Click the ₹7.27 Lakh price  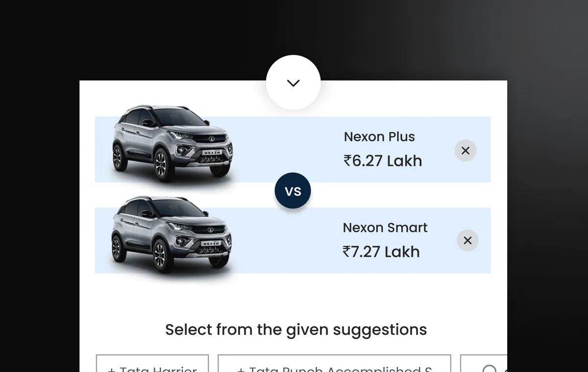[381, 252]
